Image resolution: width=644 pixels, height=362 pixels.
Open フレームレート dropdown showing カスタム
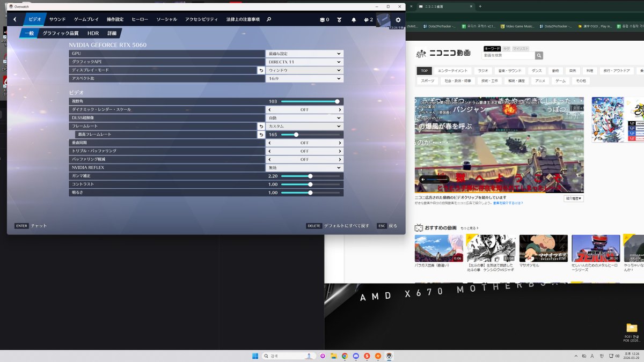[x=304, y=126]
